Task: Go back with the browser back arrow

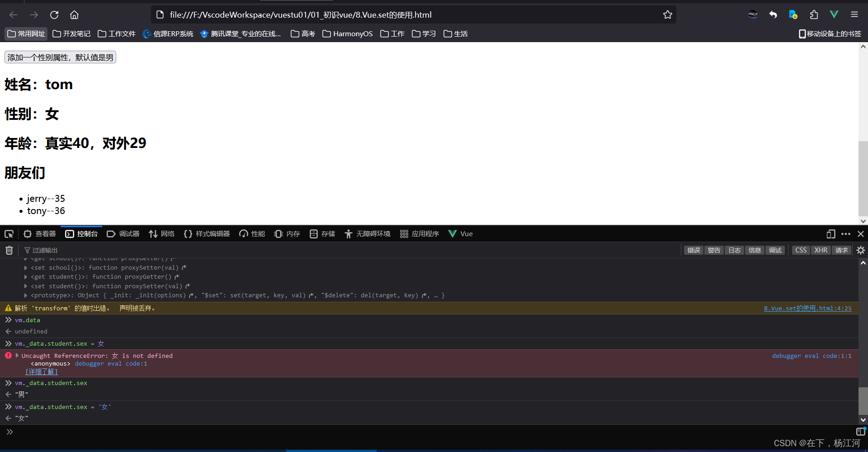Action: [x=14, y=15]
